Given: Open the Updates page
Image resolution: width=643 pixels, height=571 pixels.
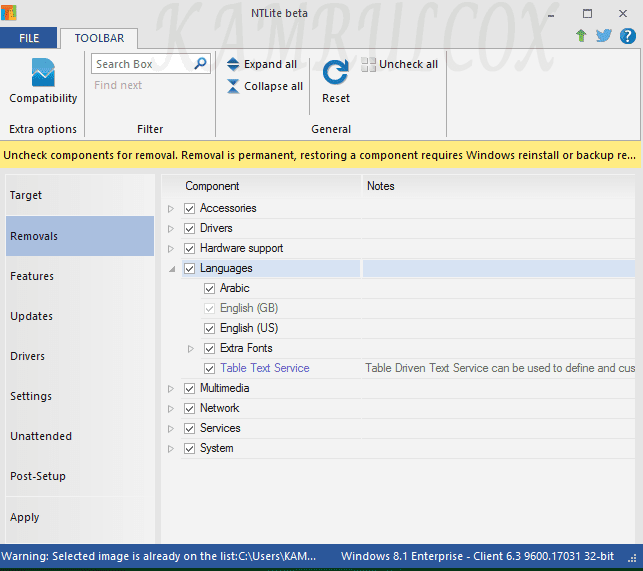Looking at the screenshot, I should coord(80,316).
